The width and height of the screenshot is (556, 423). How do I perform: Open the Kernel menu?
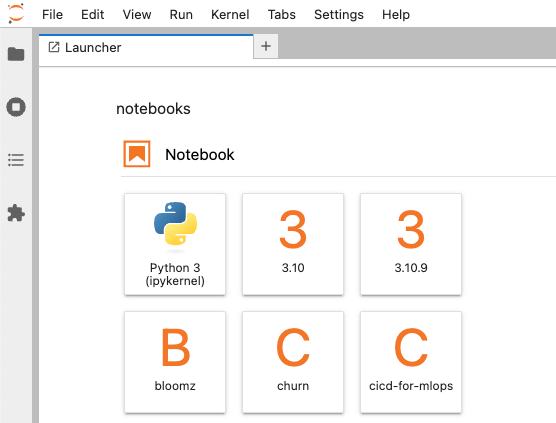pos(230,15)
